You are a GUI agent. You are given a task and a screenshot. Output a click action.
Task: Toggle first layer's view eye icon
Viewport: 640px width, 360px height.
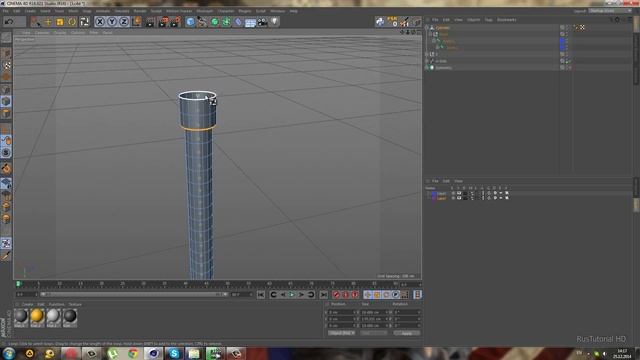point(459,193)
